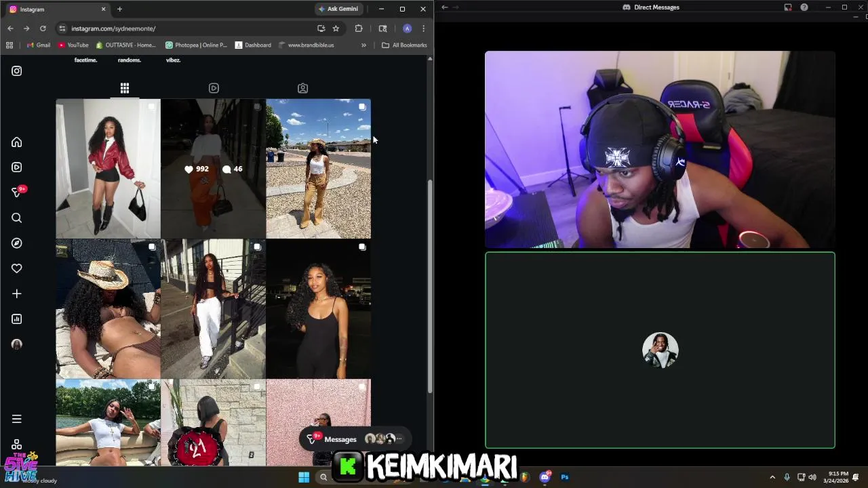Open Instagram home from the sidebar

tap(17, 142)
